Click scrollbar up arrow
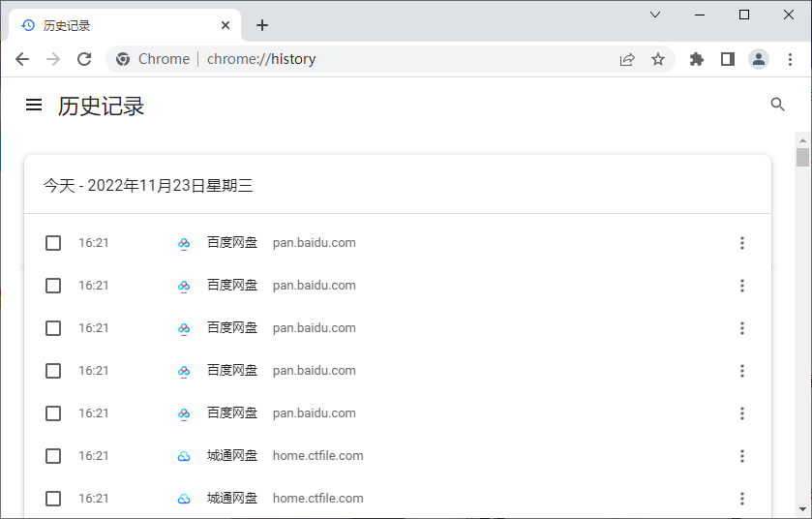Image resolution: width=812 pixels, height=519 pixels. (802, 139)
